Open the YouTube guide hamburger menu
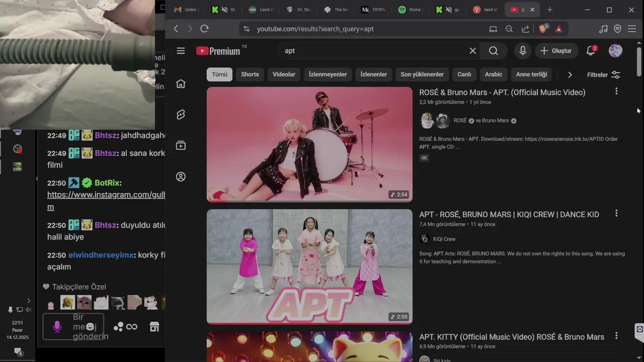Screen dimensions: 644x362 click(x=181, y=51)
